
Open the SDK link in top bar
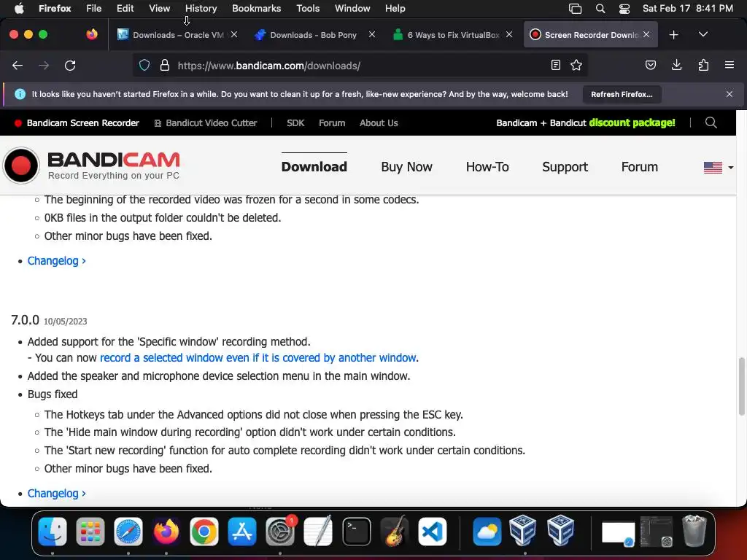(295, 122)
